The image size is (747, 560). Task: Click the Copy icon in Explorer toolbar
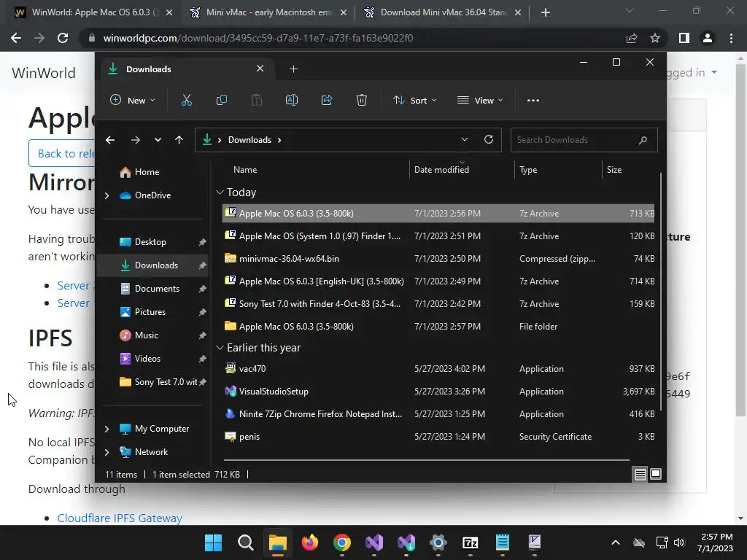point(222,101)
